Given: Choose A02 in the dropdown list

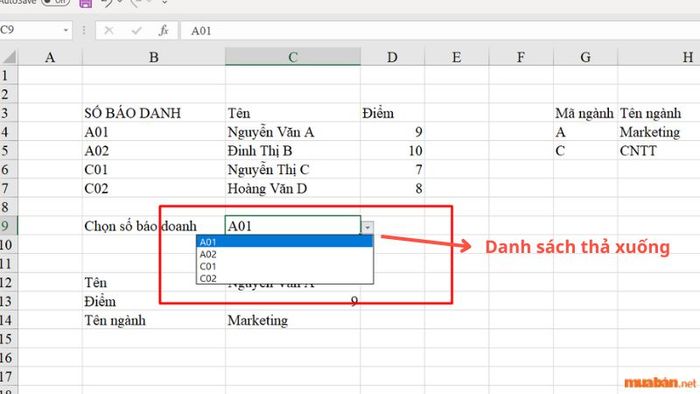Looking at the screenshot, I should [285, 254].
